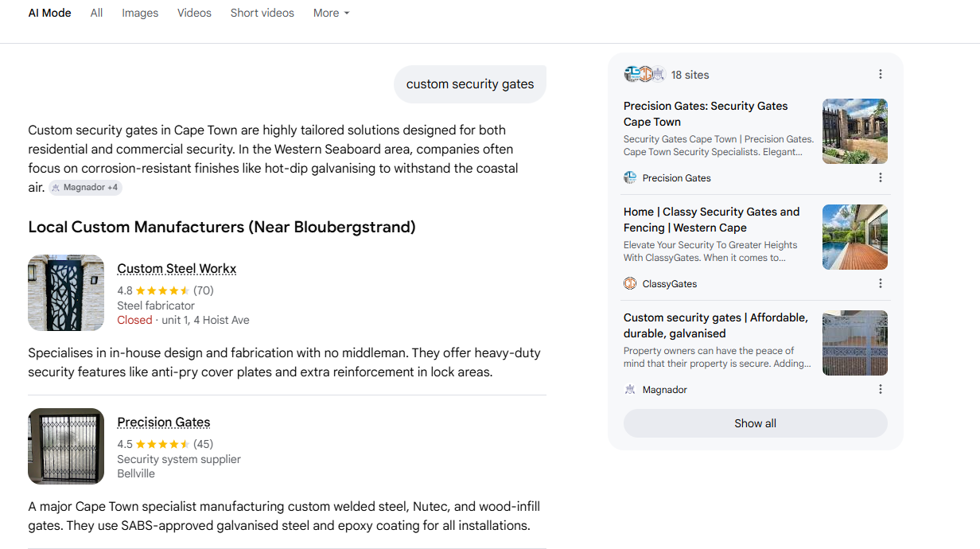Open the Custom Steel Workx listing link

[177, 268]
